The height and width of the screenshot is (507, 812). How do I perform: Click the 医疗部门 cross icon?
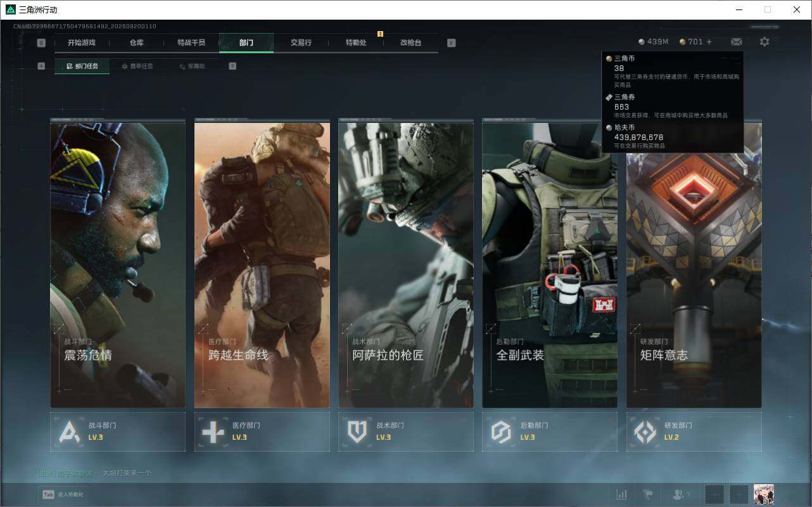[x=213, y=432]
